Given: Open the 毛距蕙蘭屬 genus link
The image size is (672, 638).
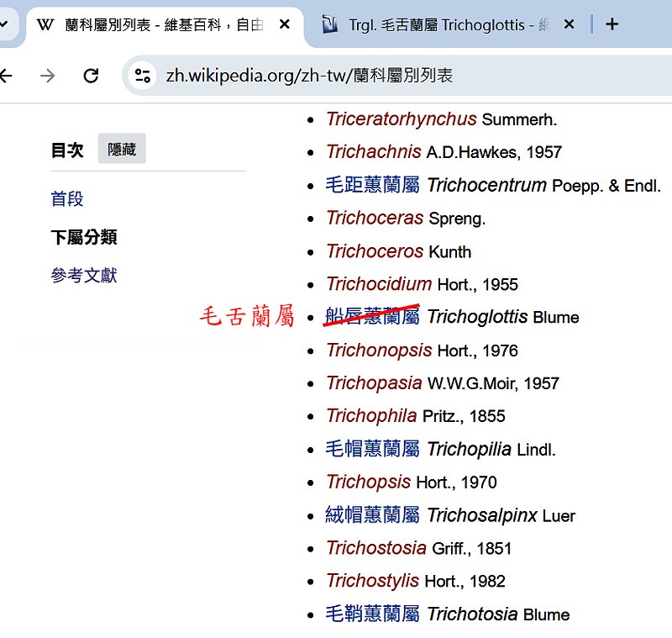Looking at the screenshot, I should click(372, 185).
